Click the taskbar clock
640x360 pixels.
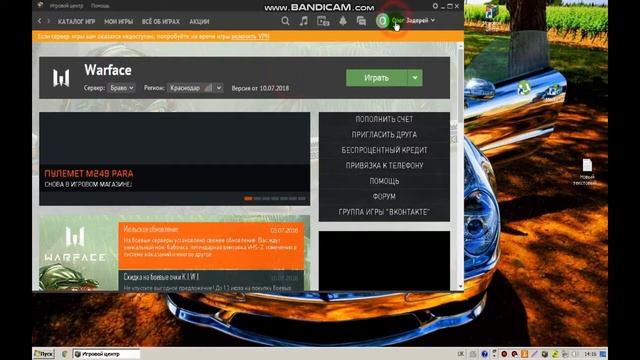(590, 354)
